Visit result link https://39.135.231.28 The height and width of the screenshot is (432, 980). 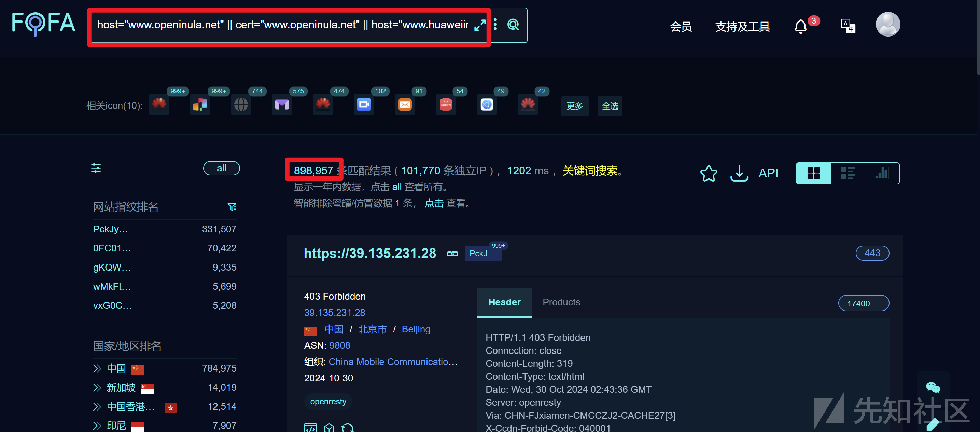(x=369, y=253)
